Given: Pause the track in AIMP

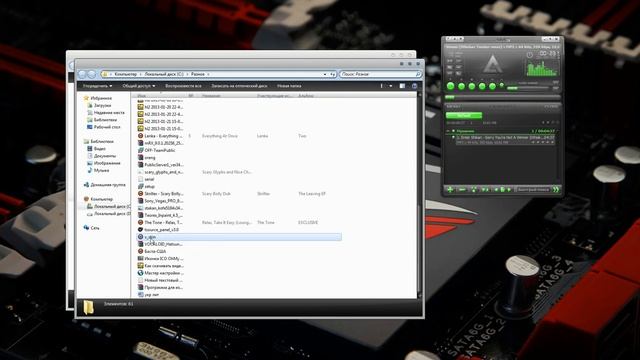Looking at the screenshot, I should 461,86.
